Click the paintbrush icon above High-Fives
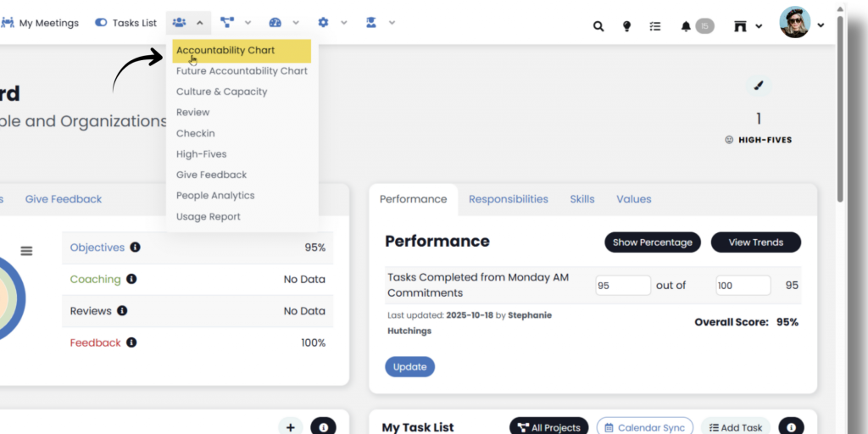Viewport: 868px width, 434px height. [759, 86]
